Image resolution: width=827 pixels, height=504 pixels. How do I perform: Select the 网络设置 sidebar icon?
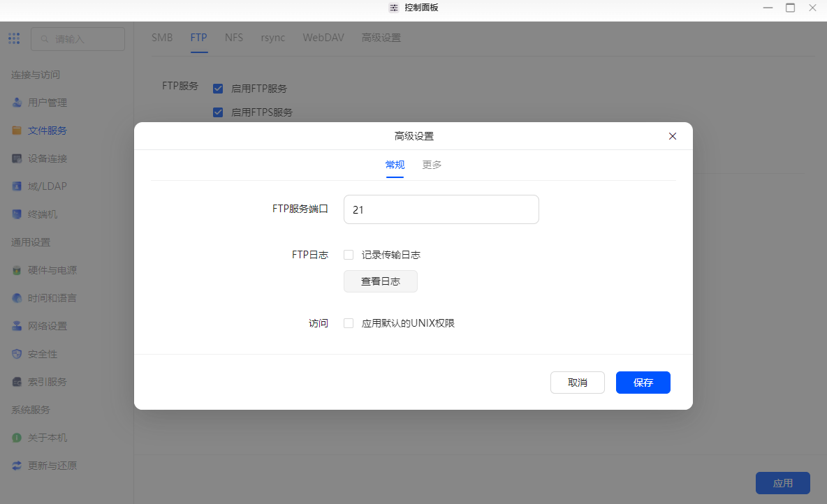tap(17, 326)
